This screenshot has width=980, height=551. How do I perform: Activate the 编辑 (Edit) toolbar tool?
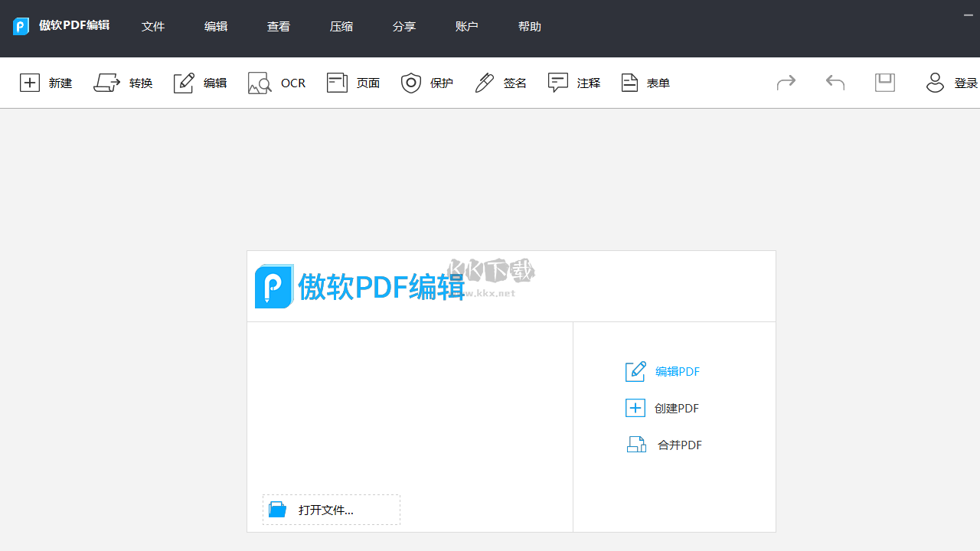[x=200, y=83]
